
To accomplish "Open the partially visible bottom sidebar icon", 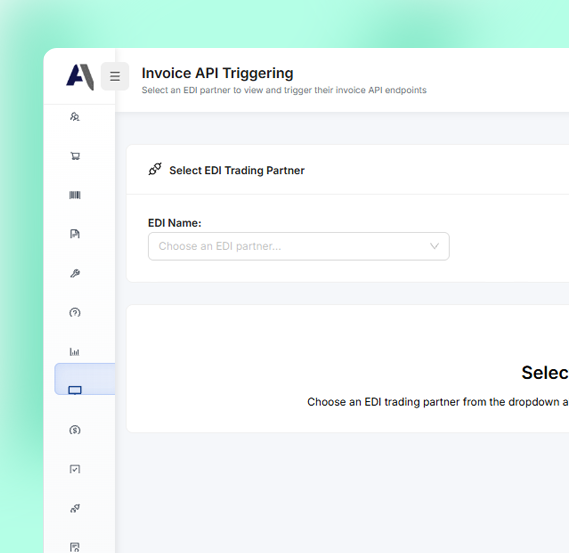I will pyautogui.click(x=75, y=547).
